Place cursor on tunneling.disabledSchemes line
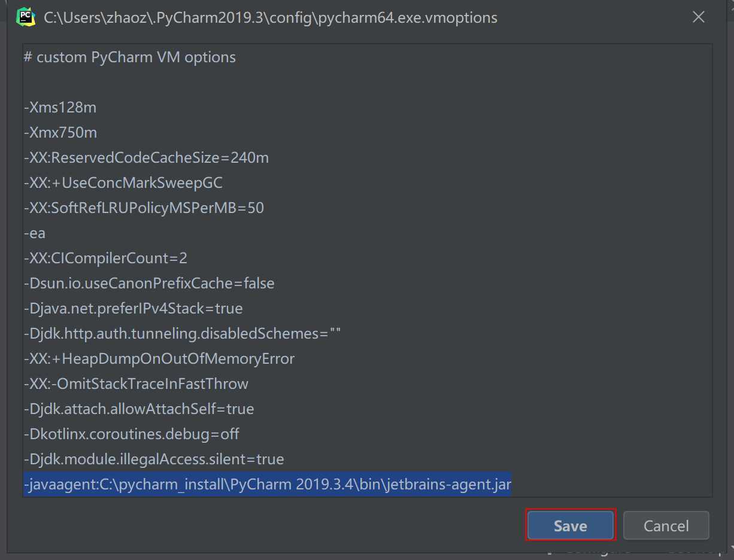734x560 pixels. click(x=182, y=334)
